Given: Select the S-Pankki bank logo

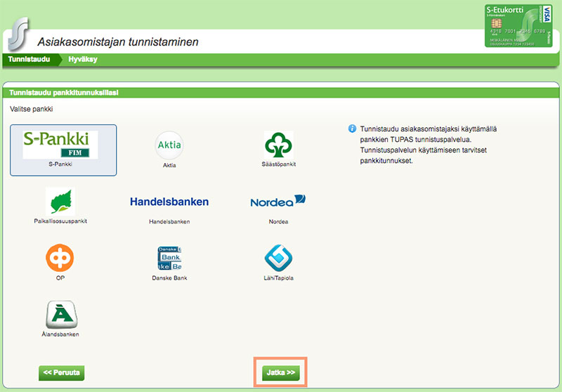Looking at the screenshot, I should (60, 144).
